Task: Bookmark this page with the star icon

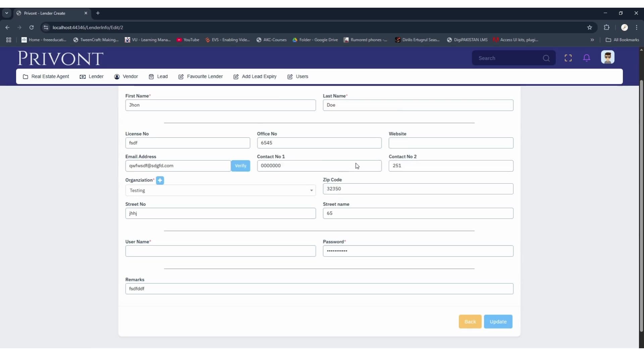Action: coord(589,27)
